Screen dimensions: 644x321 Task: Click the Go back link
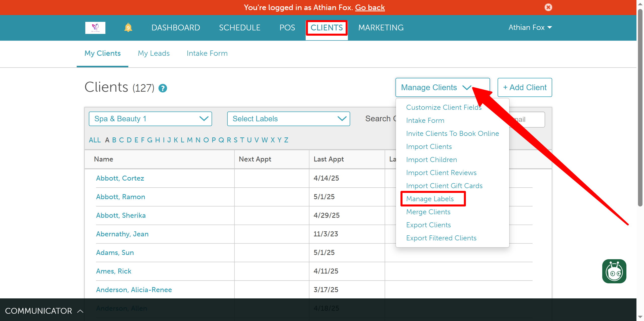(x=370, y=7)
